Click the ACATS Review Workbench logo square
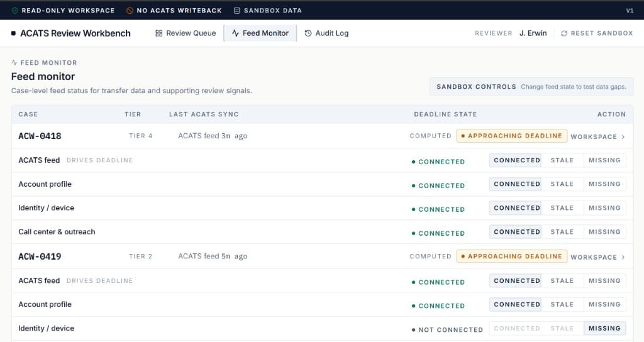Image resolution: width=644 pixels, height=342 pixels. (x=14, y=33)
